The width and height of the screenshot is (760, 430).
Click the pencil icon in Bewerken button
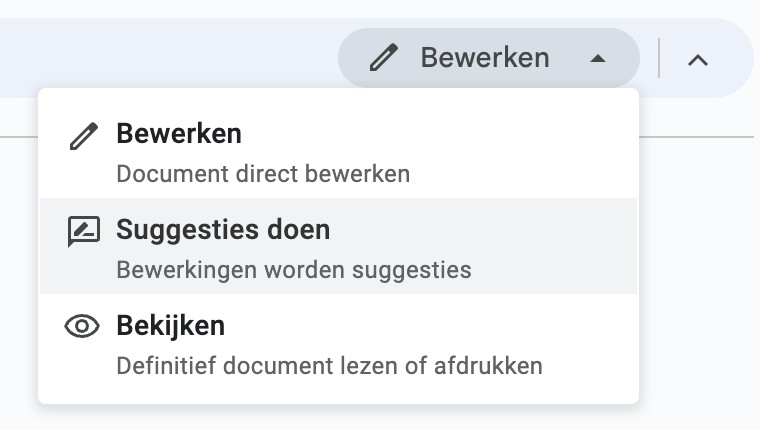tap(384, 58)
